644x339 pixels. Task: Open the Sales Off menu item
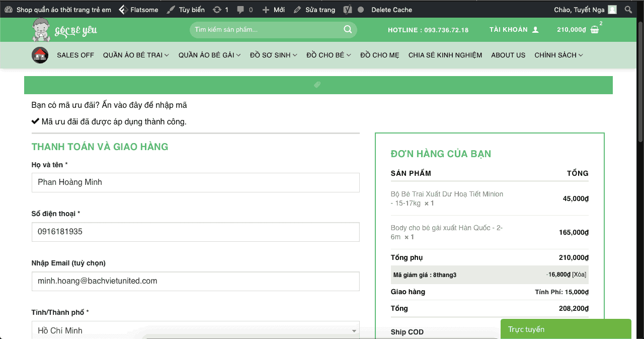75,55
